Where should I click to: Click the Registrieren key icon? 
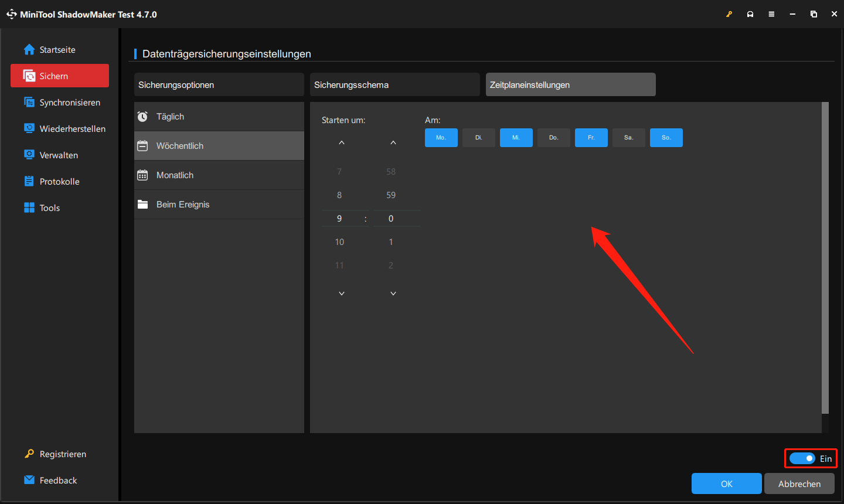(29, 454)
